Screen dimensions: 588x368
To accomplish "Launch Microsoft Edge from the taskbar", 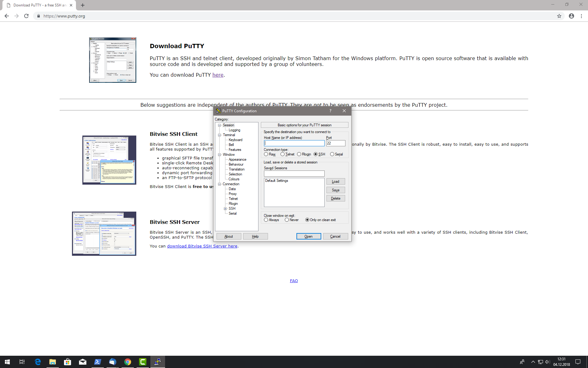I will pyautogui.click(x=38, y=362).
